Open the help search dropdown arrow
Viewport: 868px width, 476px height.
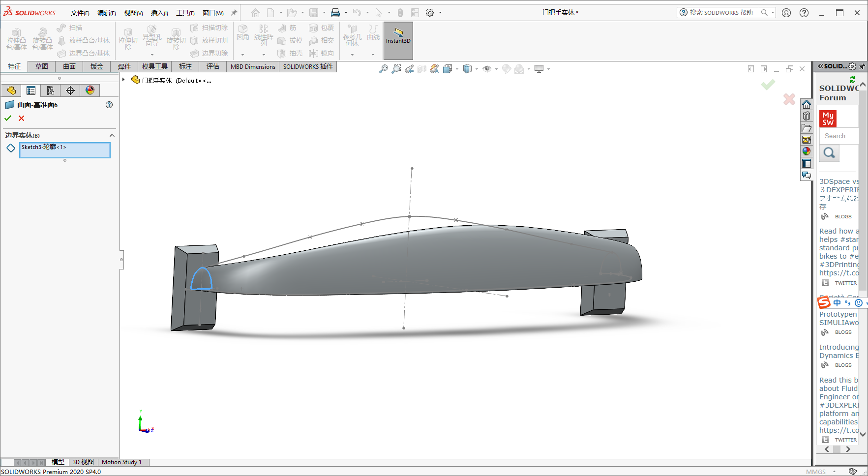pyautogui.click(x=773, y=13)
